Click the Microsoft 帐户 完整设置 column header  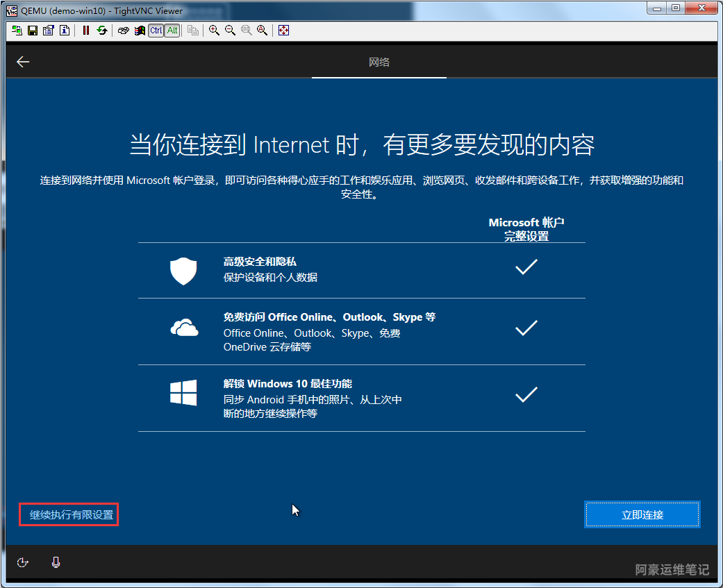[x=526, y=230]
